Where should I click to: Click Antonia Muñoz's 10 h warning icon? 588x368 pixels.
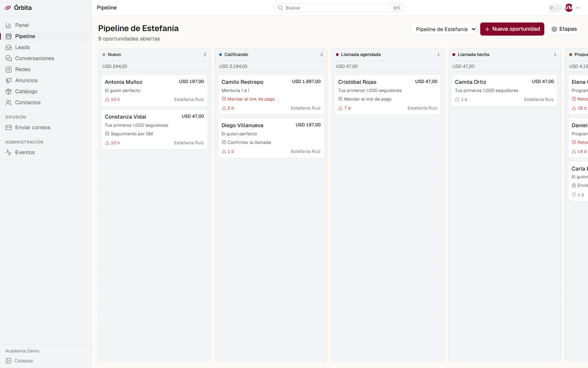click(107, 100)
